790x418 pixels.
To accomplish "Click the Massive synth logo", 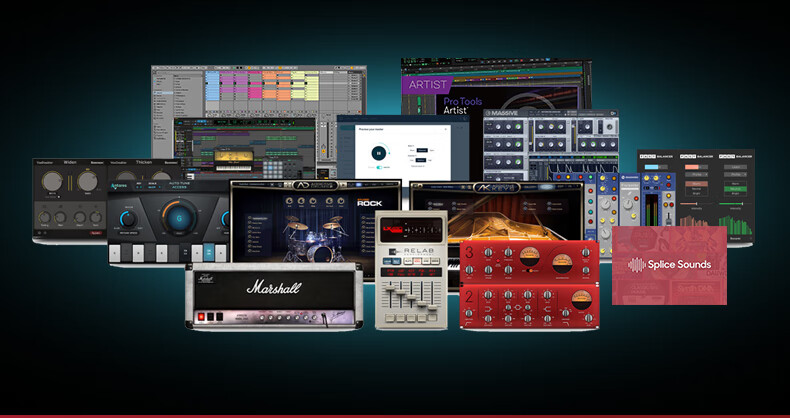I will (501, 113).
